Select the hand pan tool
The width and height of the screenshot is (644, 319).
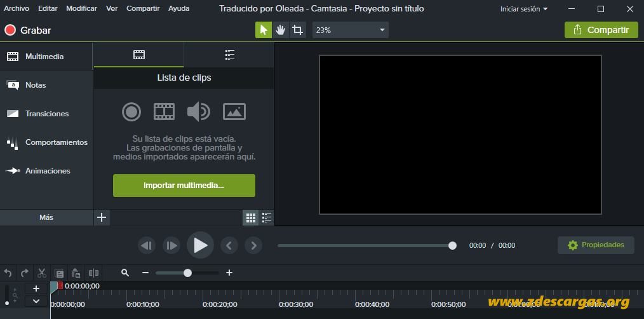click(281, 30)
